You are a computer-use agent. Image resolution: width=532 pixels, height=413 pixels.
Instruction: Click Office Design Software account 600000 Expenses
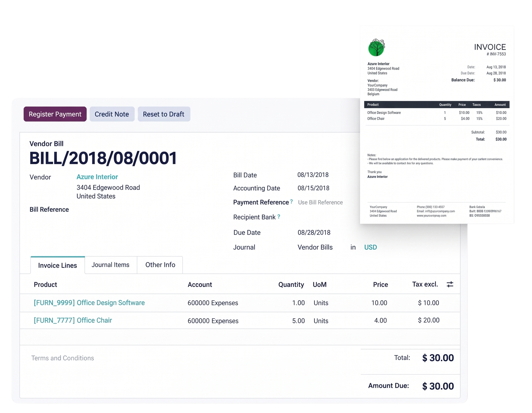(x=213, y=303)
